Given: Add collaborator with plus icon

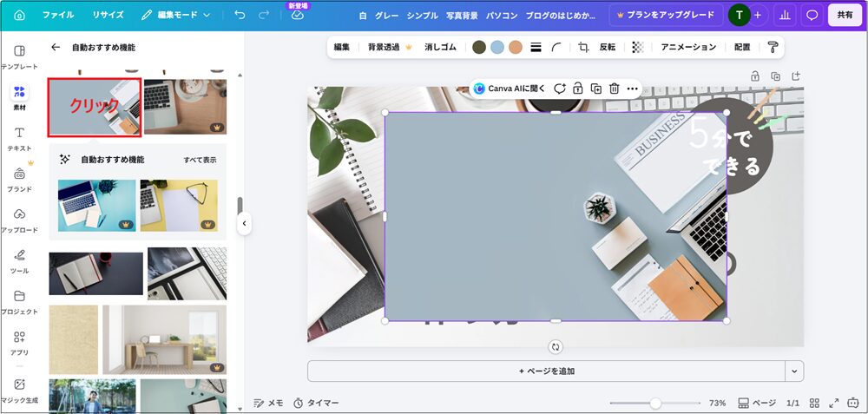Looking at the screenshot, I should (x=758, y=16).
